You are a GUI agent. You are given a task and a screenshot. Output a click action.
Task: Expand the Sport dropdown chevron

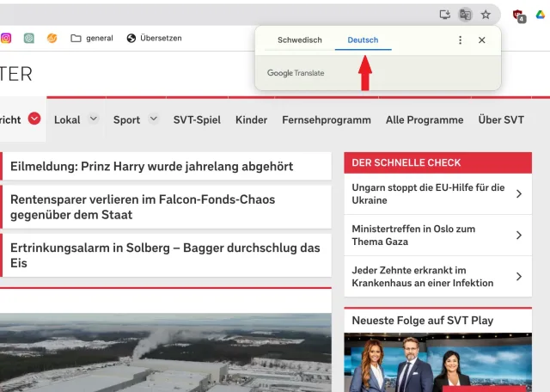pos(153,119)
